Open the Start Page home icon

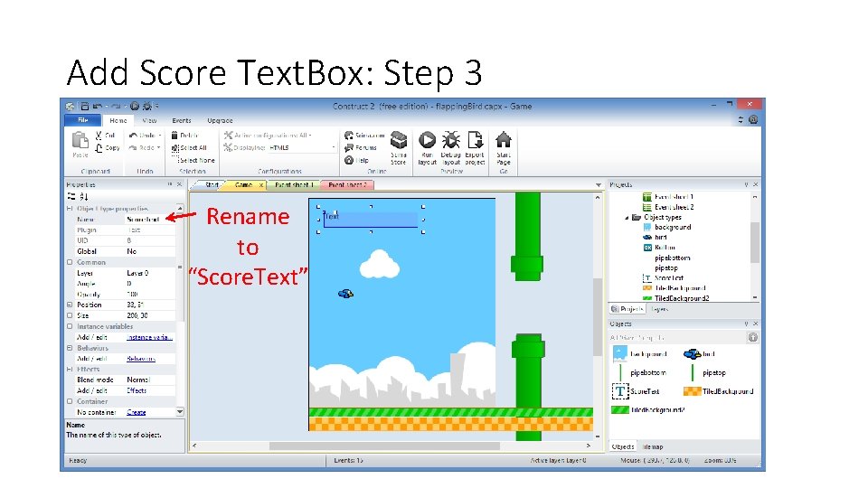click(504, 140)
